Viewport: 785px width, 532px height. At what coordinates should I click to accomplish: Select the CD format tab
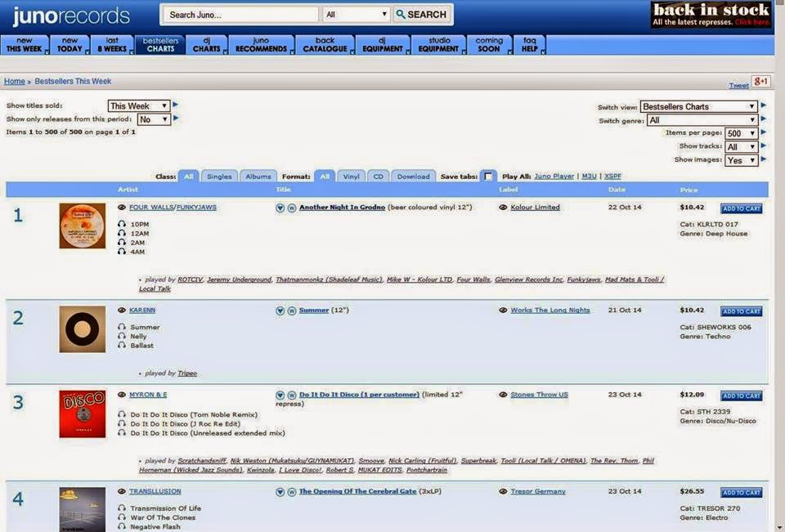tap(378, 177)
